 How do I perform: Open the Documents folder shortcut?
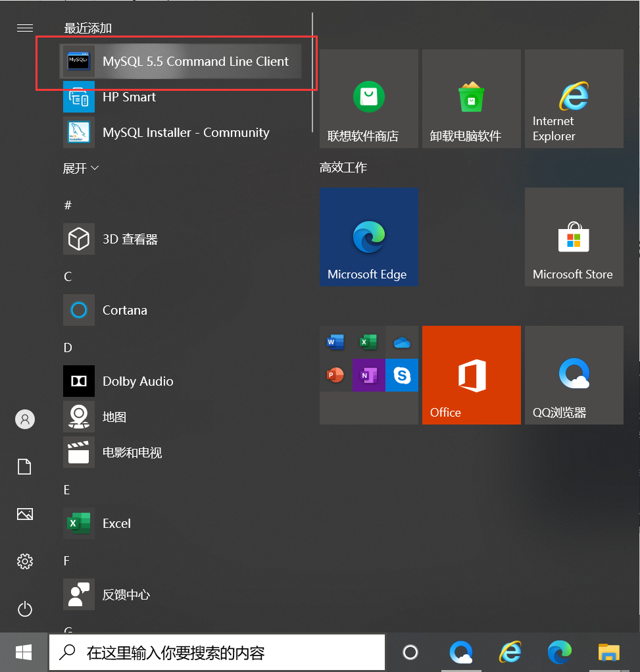pyautogui.click(x=24, y=466)
